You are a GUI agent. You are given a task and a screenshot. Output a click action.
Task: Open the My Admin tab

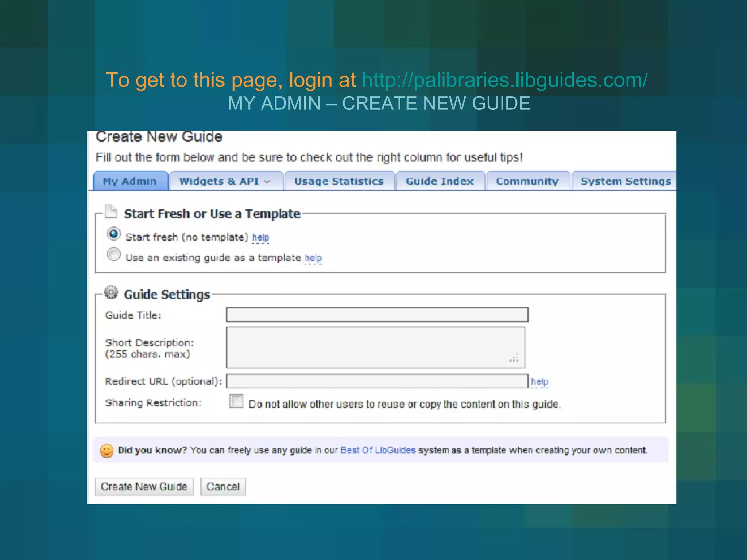(130, 181)
